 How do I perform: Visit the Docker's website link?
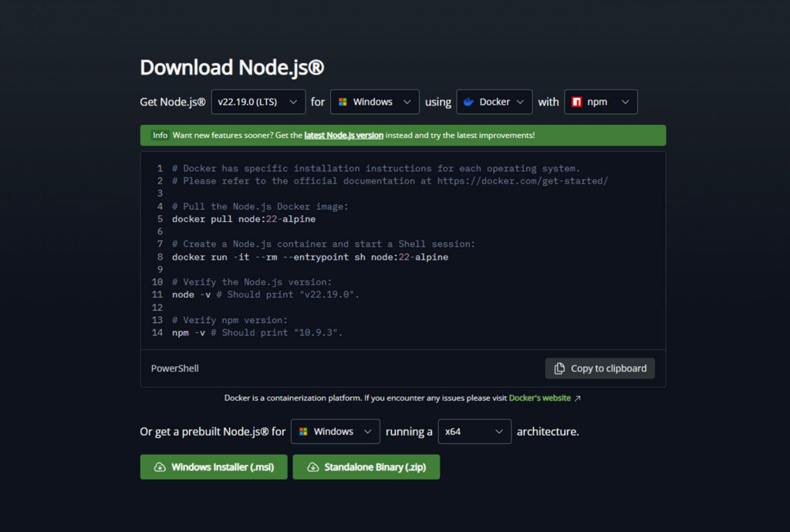tap(539, 399)
